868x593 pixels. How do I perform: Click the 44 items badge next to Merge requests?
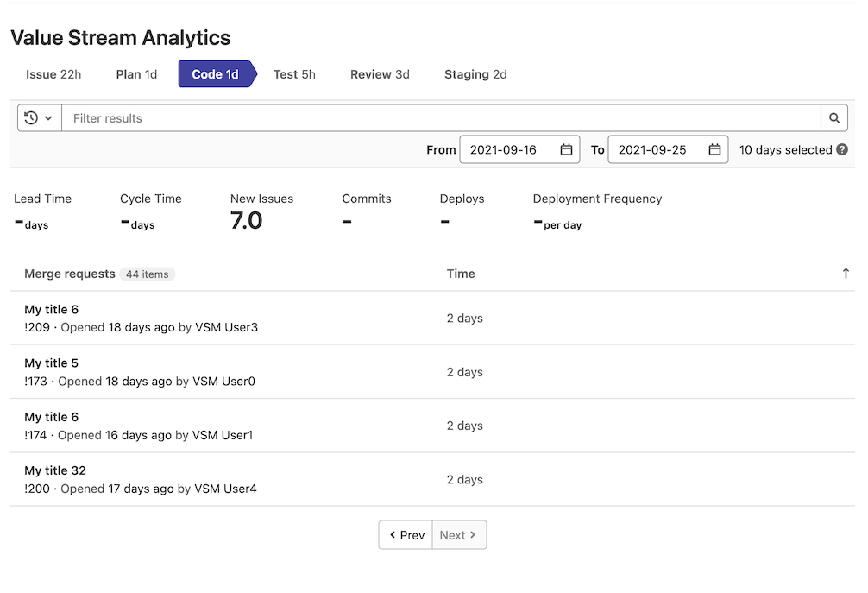point(147,274)
